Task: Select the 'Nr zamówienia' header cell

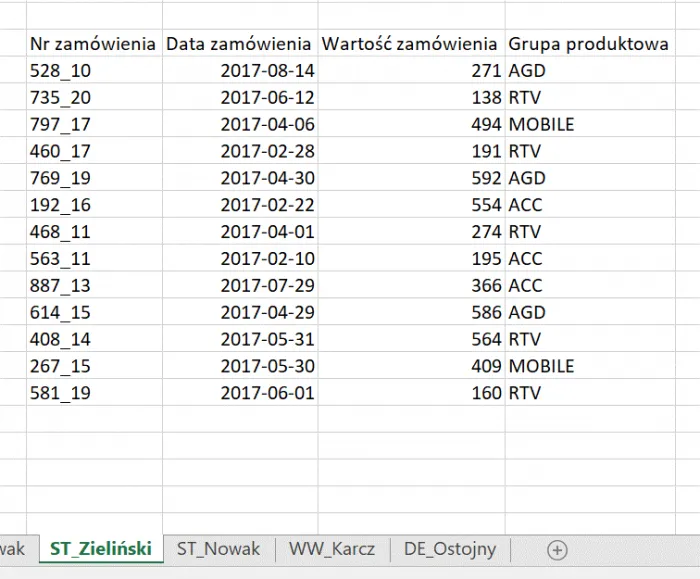Action: pyautogui.click(x=93, y=44)
